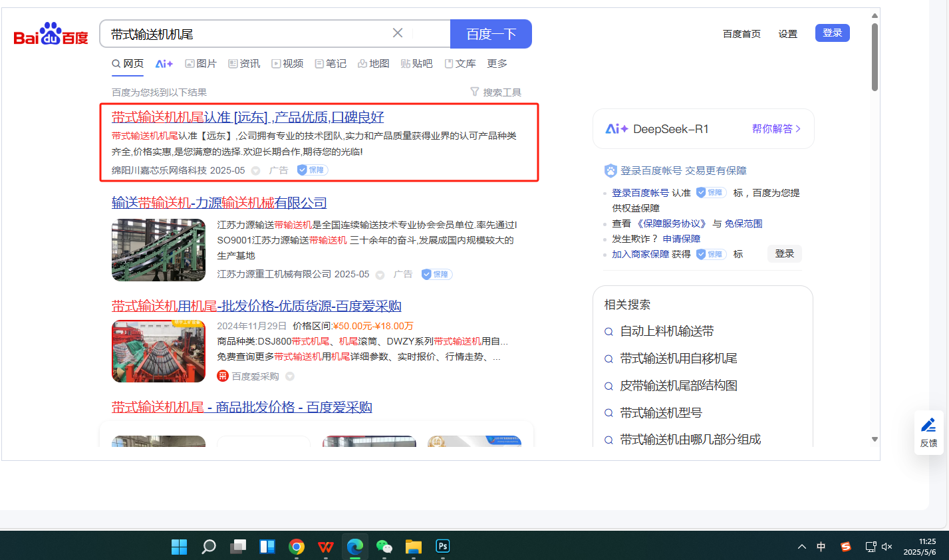Switch to the 图片 tab
This screenshot has height=560, width=949.
coord(201,63)
